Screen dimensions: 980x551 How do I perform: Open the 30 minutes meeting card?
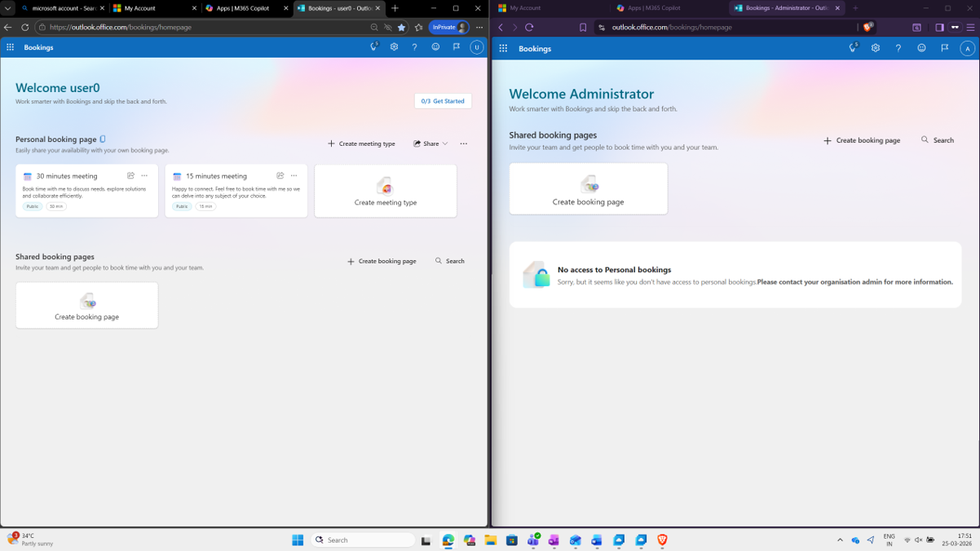click(x=86, y=191)
